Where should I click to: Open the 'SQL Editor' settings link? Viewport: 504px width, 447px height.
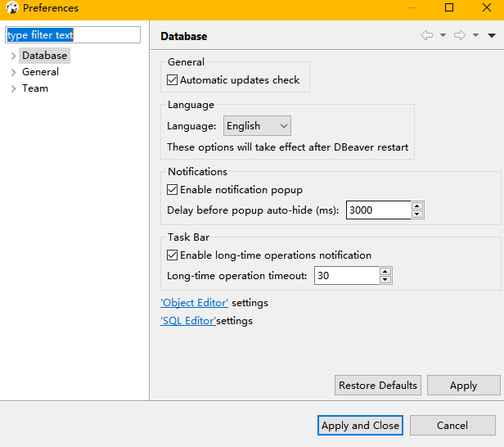188,321
